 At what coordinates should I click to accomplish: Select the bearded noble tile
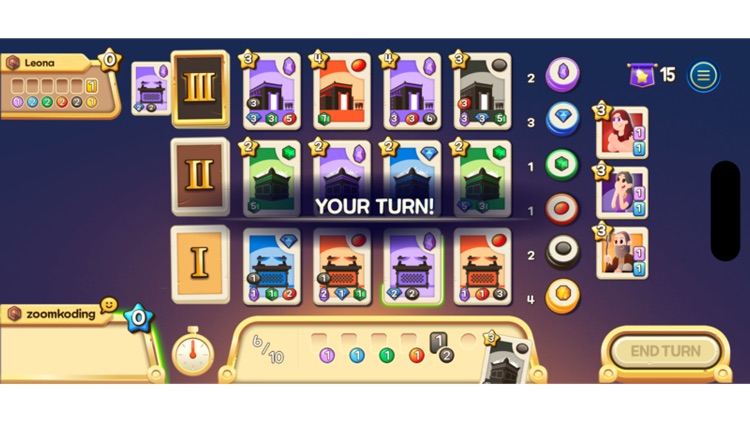click(622, 253)
